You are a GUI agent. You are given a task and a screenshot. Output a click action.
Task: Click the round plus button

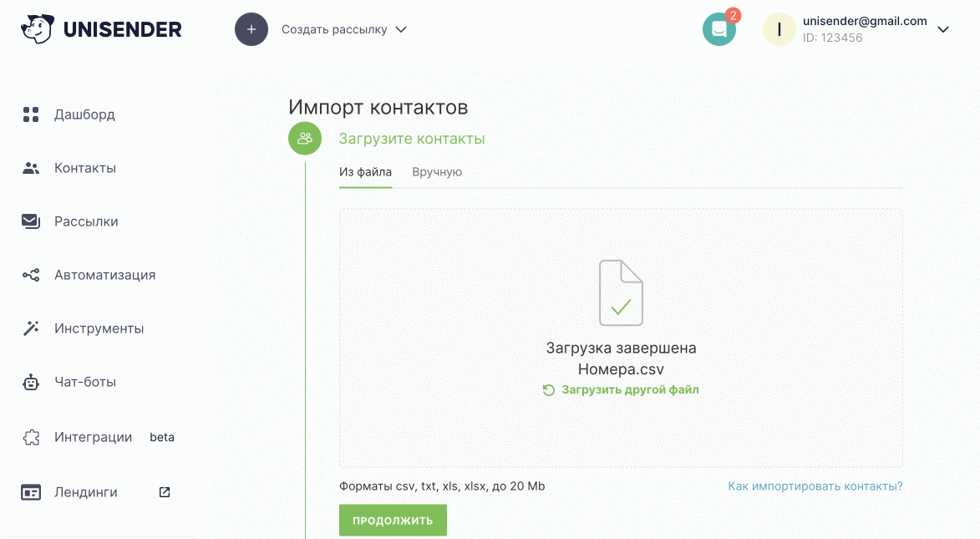point(251,29)
